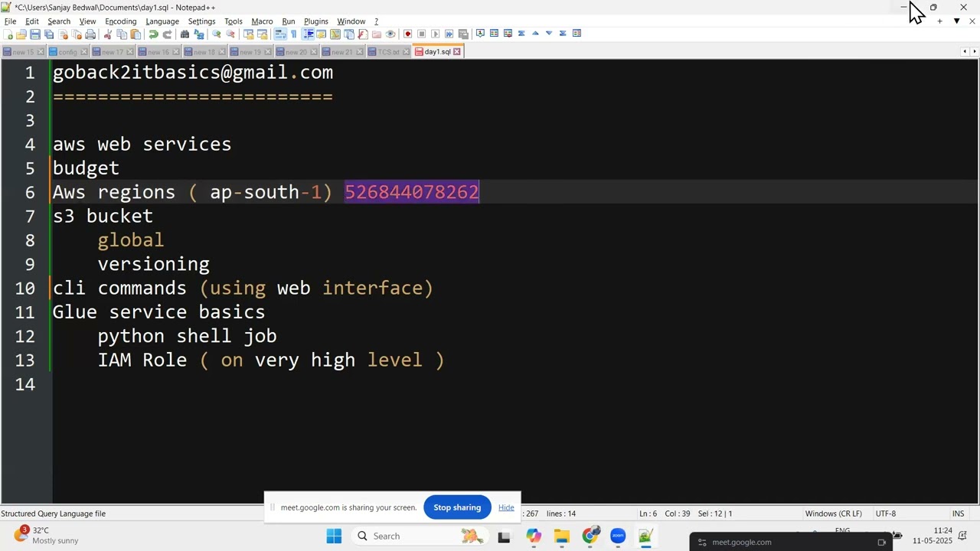Image resolution: width=980 pixels, height=551 pixels.
Task: Toggle the indent guide icon
Action: pos(308,34)
